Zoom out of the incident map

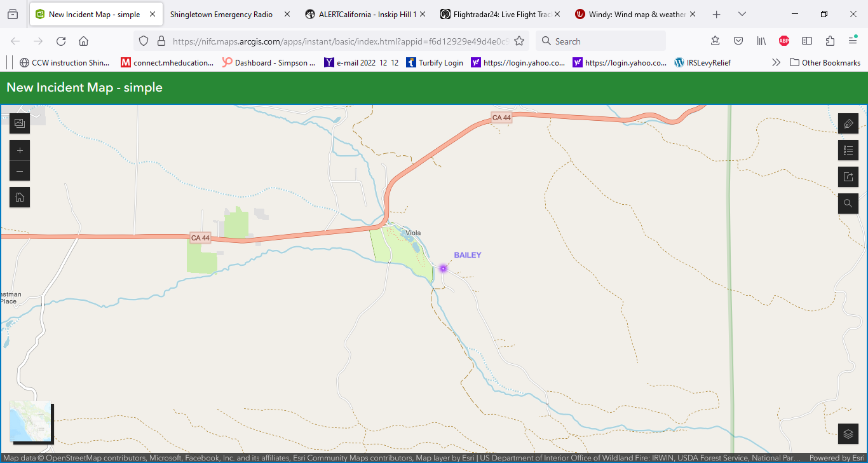[x=20, y=171]
